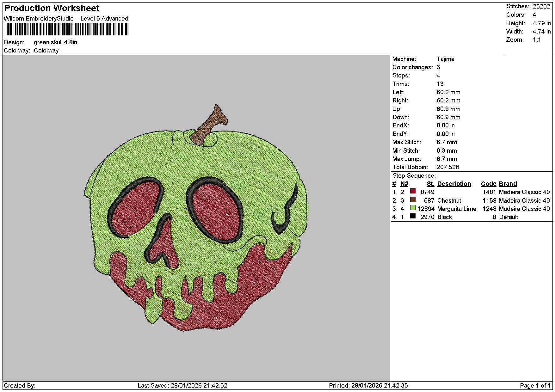Click the Trims value 13
Viewport: 555px width, 392px height.
[x=440, y=84]
